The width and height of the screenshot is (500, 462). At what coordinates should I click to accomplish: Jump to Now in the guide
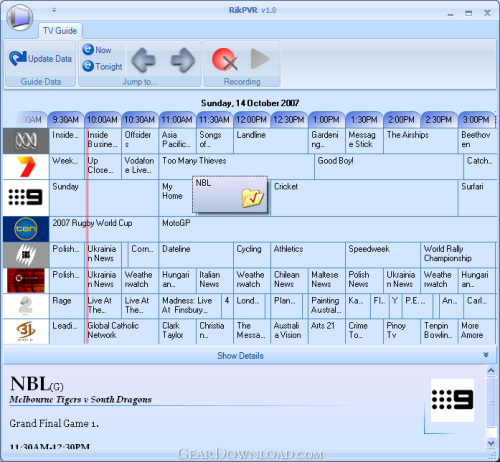[97, 50]
